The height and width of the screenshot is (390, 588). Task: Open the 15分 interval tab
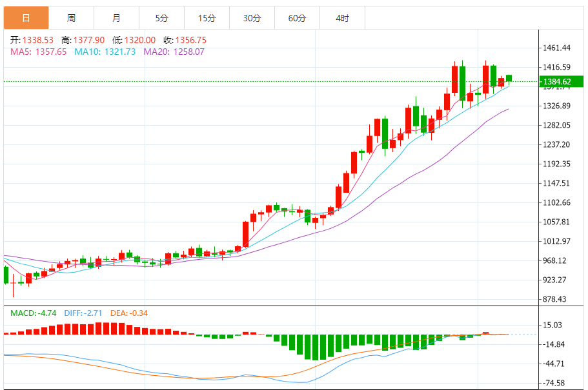click(207, 17)
